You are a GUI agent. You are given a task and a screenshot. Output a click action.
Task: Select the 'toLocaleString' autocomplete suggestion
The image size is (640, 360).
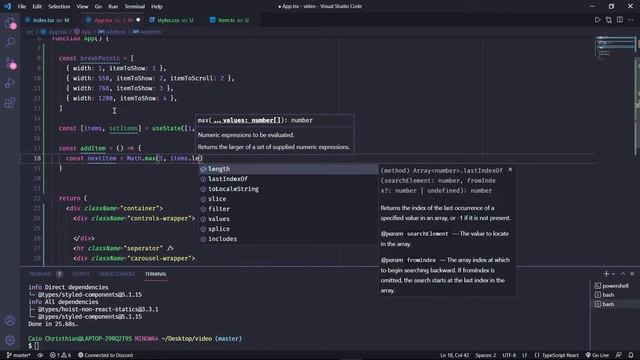(x=288, y=189)
